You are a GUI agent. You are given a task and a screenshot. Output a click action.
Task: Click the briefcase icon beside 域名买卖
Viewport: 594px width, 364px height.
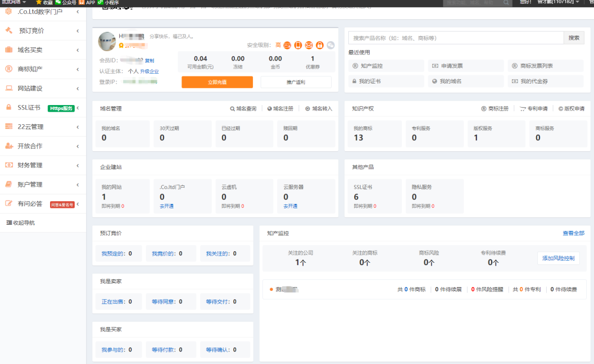[x=9, y=49]
